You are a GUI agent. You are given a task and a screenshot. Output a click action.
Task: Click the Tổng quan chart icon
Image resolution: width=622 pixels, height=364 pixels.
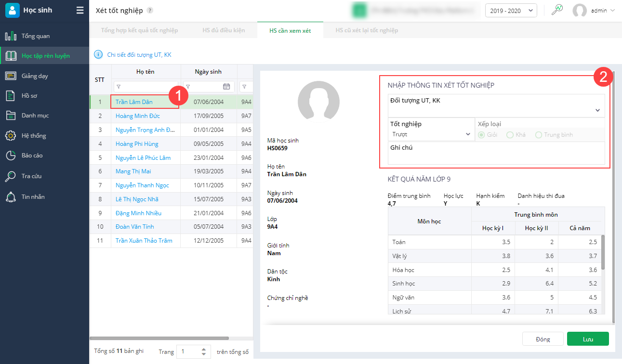(x=11, y=36)
